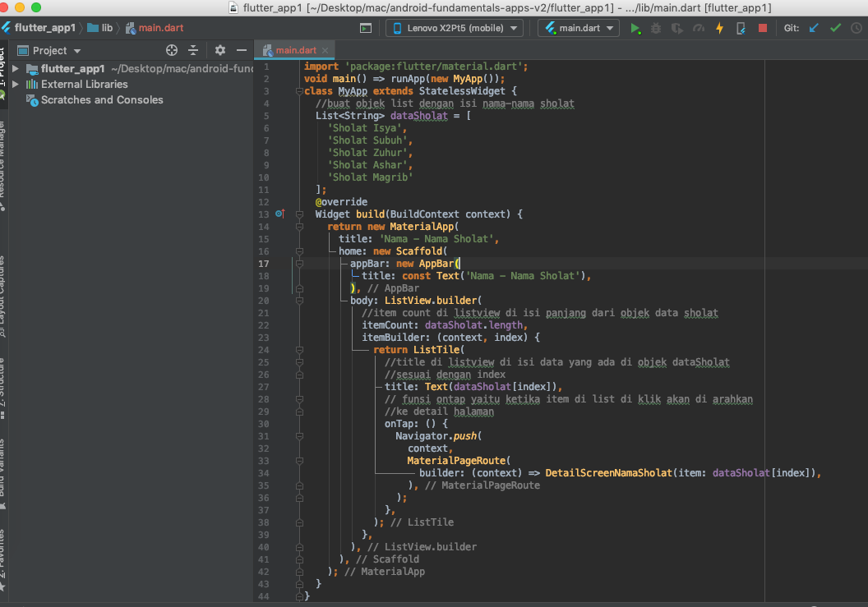This screenshot has height=607, width=868.
Task: Expand External Libraries tree node
Action: 16,84
